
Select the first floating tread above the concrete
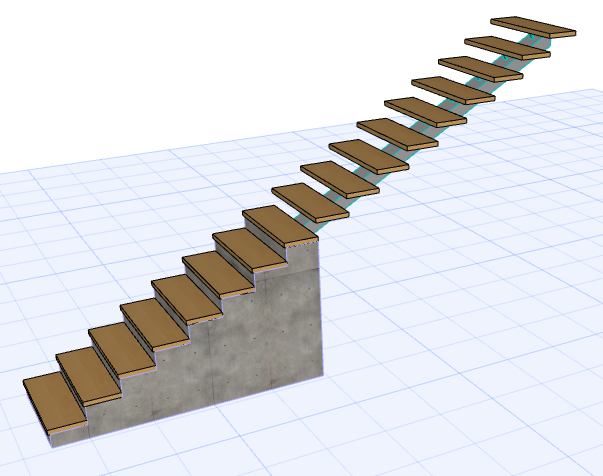tap(310, 202)
